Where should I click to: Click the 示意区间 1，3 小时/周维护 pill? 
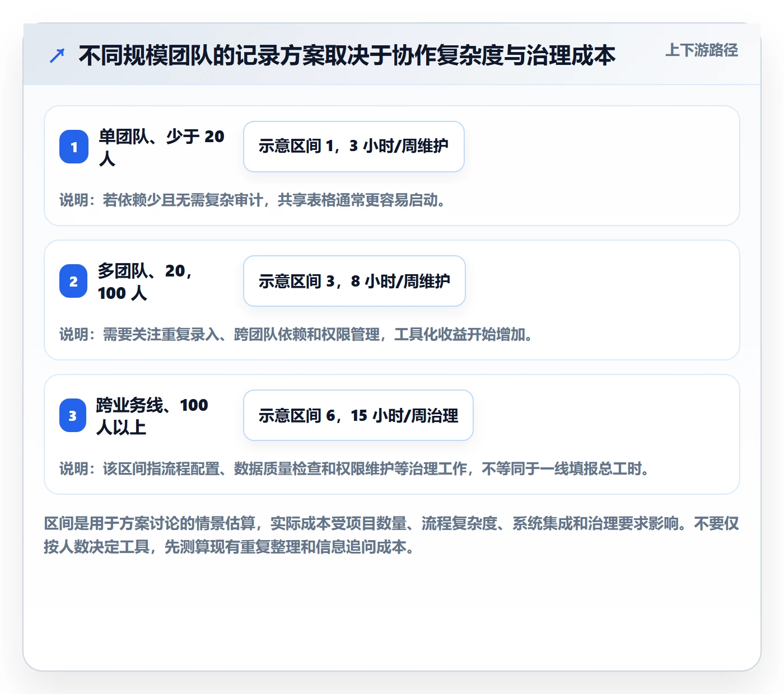pyautogui.click(x=354, y=147)
